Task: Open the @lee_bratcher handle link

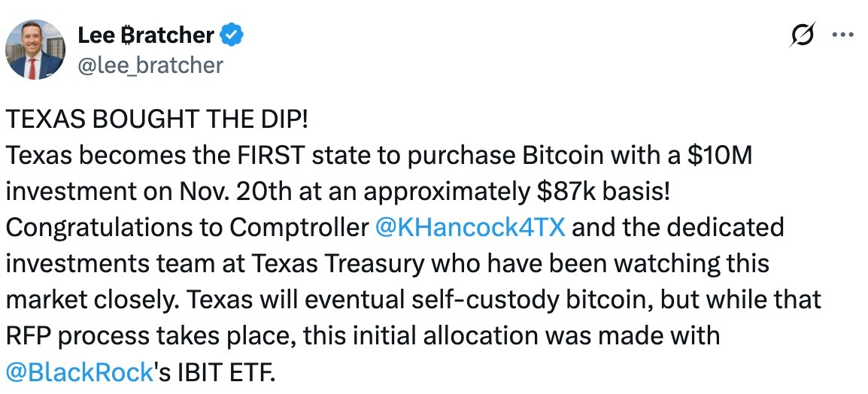Action: (x=150, y=65)
